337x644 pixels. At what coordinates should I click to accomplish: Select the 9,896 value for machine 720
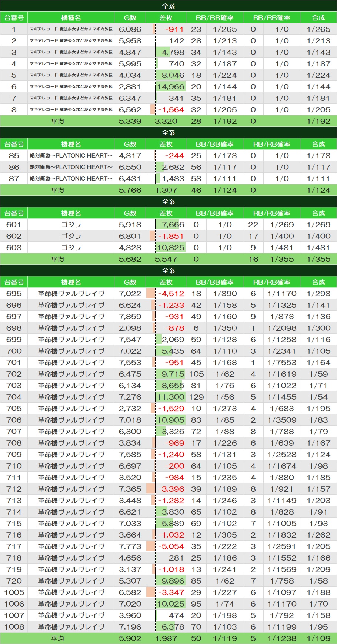point(173,581)
